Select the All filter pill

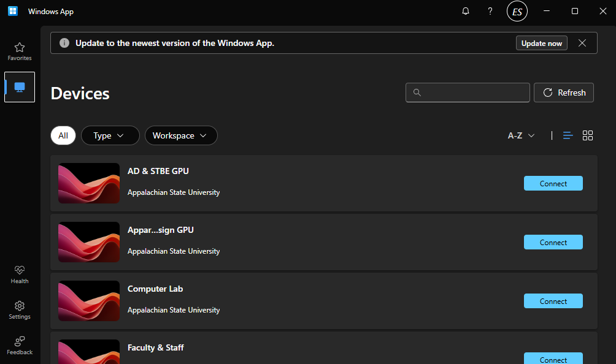(x=63, y=135)
